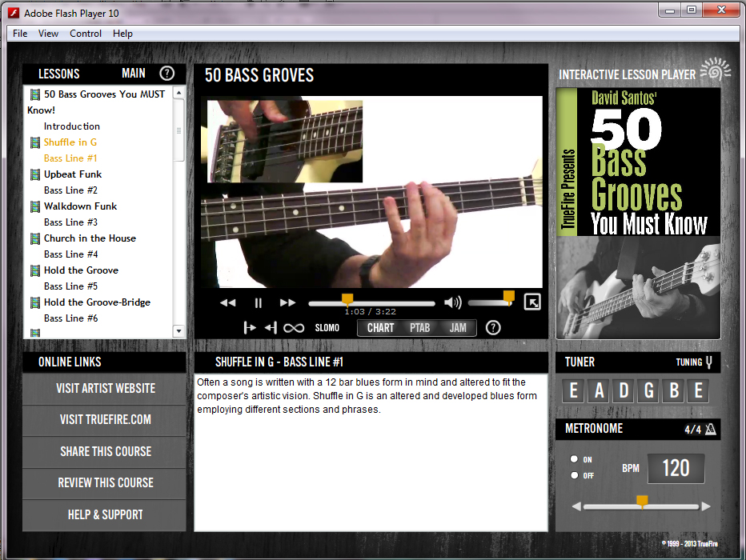Click the metronome icon
Image resolution: width=746 pixels, height=560 pixels.
coord(710,430)
